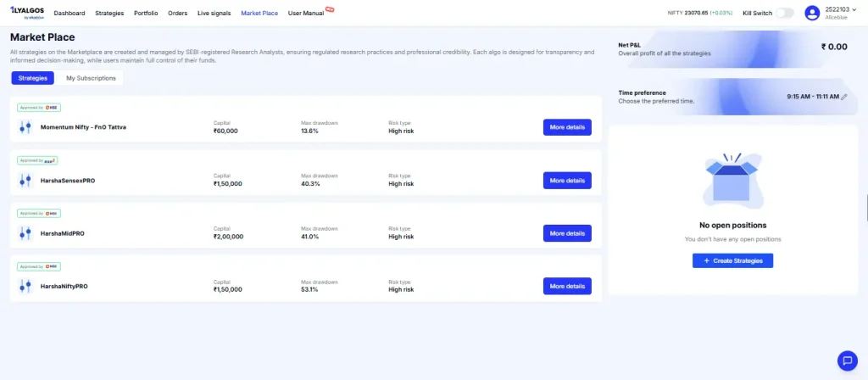Click the ₹60,000 capital value

pos(225,131)
